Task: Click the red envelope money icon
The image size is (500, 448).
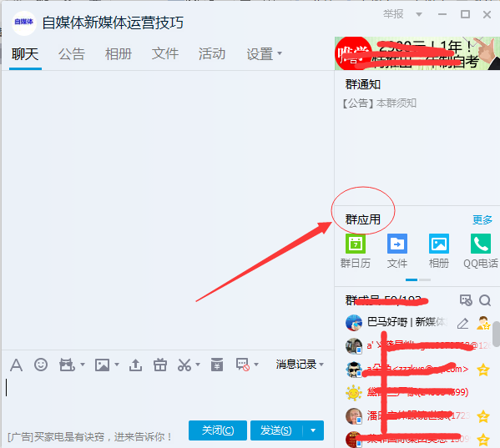Action: 217,365
